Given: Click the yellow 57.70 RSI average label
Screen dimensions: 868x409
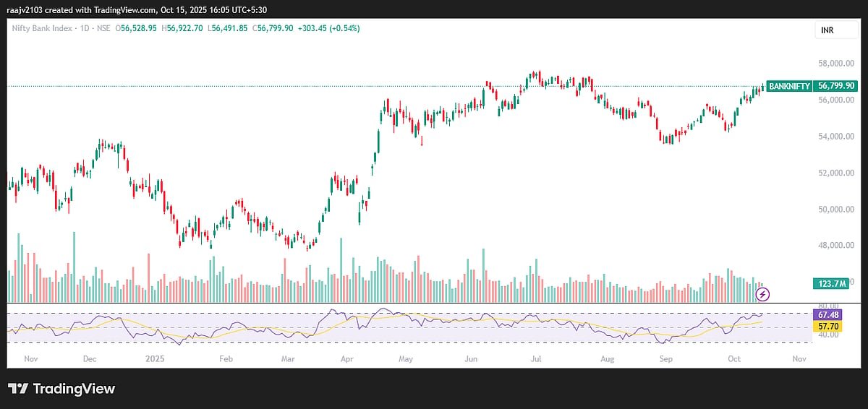Looking at the screenshot, I should pos(827,327).
